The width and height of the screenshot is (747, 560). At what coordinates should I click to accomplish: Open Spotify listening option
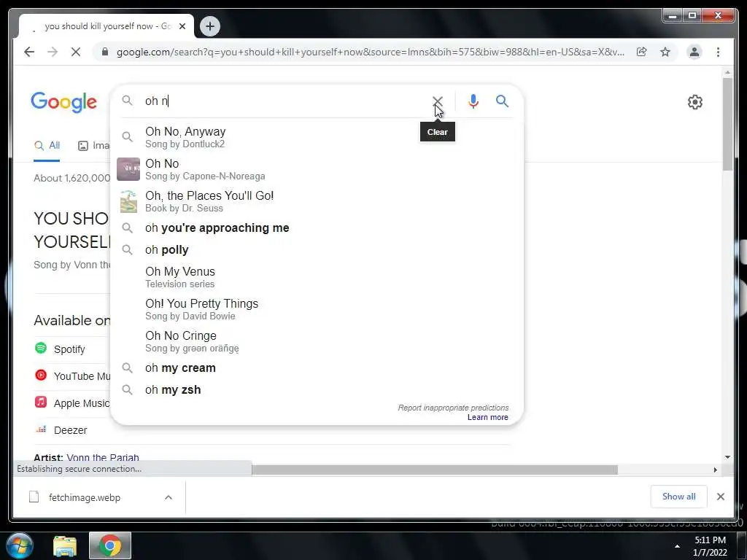[69, 349]
